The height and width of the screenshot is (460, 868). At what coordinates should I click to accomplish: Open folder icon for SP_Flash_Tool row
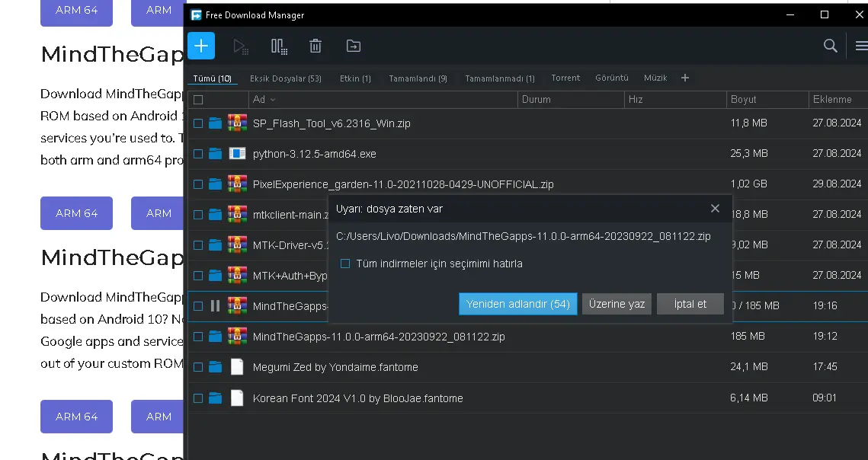click(216, 123)
